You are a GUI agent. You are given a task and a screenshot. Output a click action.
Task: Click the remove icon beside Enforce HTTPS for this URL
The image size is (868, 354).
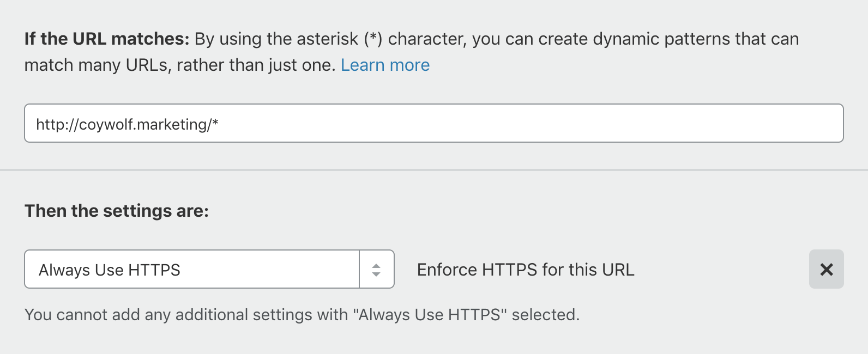(x=826, y=269)
